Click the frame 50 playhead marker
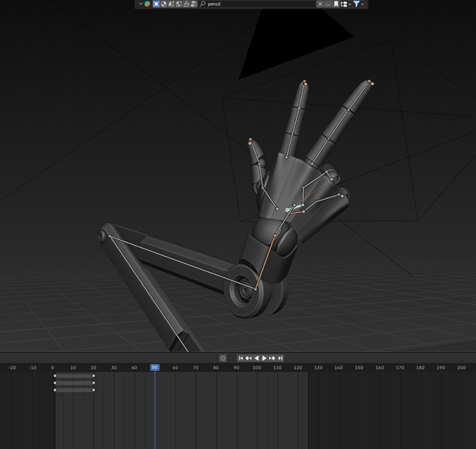Screen dimensions: 476x449 [x=155, y=368]
